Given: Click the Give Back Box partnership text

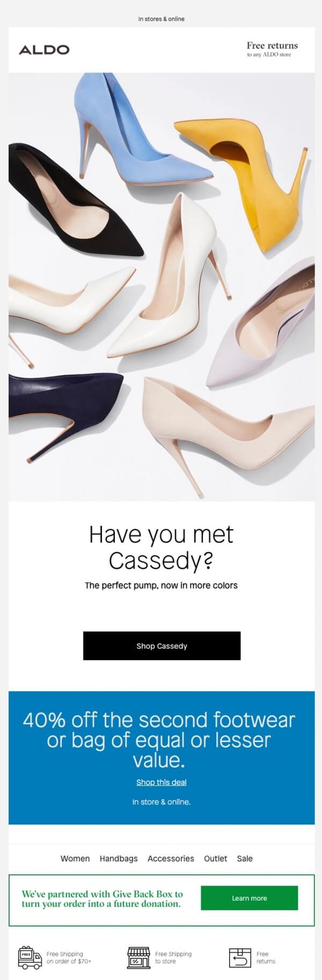Looking at the screenshot, I should [x=102, y=899].
